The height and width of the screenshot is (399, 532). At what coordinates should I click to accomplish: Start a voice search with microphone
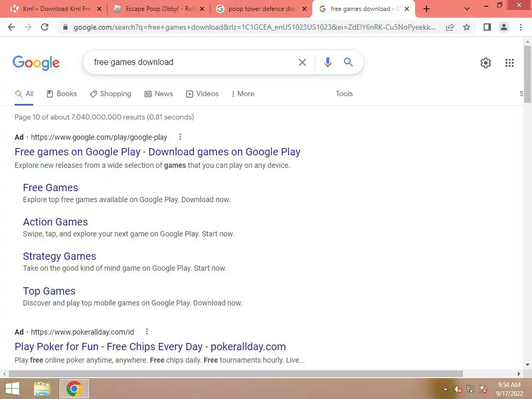pyautogui.click(x=327, y=62)
